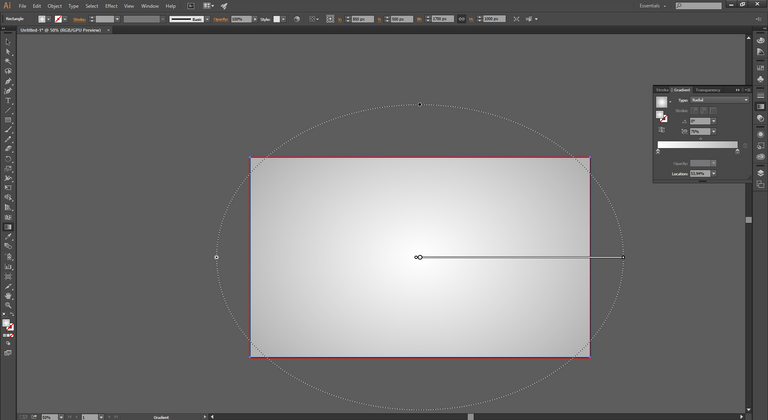Select the Direct Selection tool
Image resolution: width=768 pixels, height=420 pixels.
[x=8, y=52]
